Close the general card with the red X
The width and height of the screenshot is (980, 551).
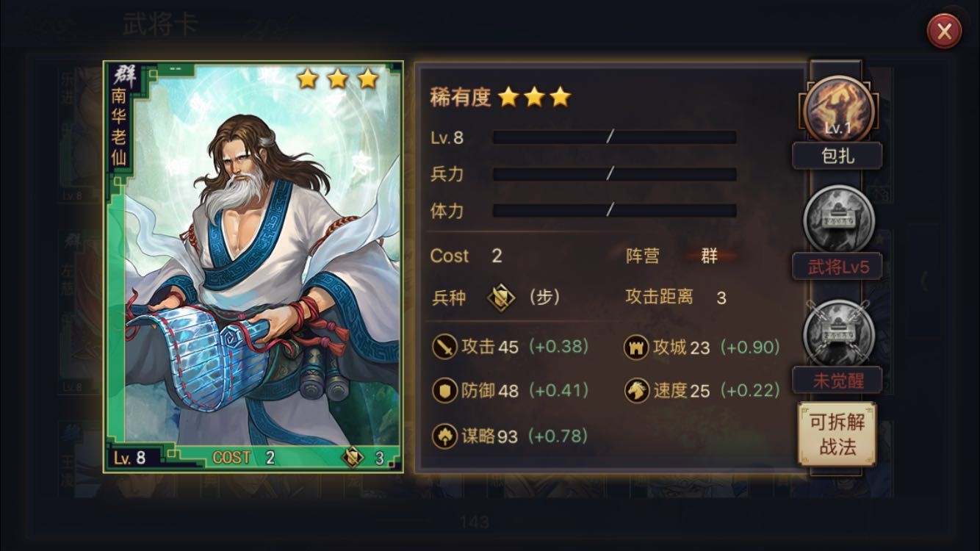click(x=944, y=32)
